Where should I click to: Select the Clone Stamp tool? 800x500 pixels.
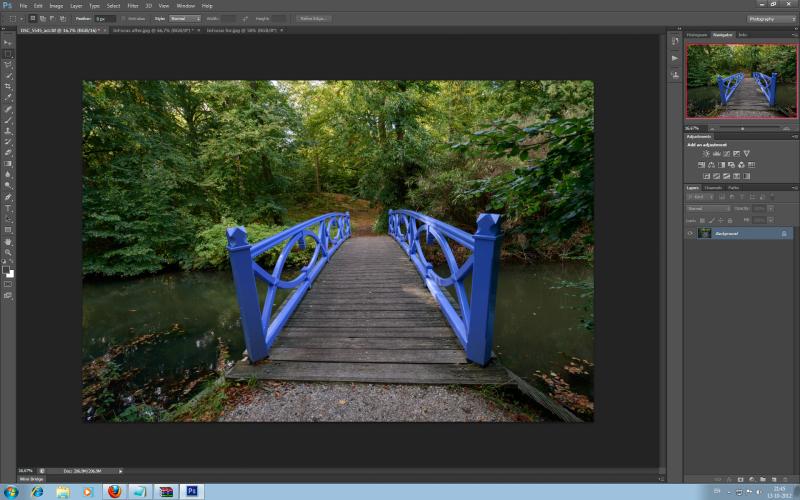(8, 131)
